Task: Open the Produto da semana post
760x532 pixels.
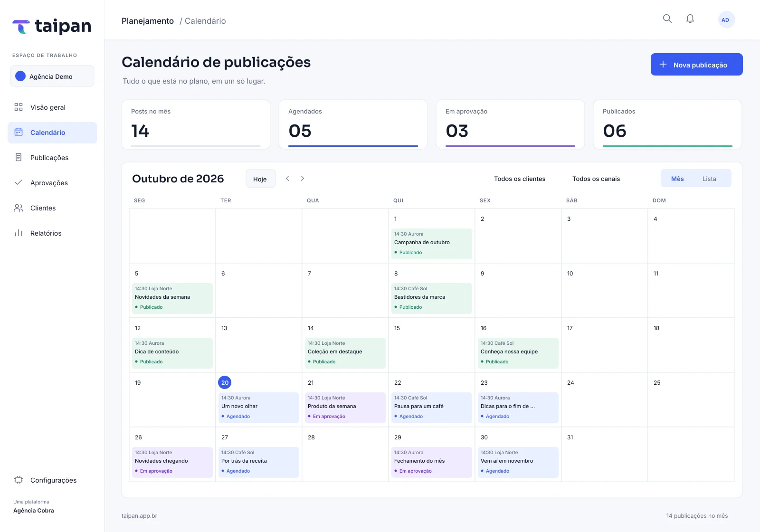Action: tap(345, 408)
